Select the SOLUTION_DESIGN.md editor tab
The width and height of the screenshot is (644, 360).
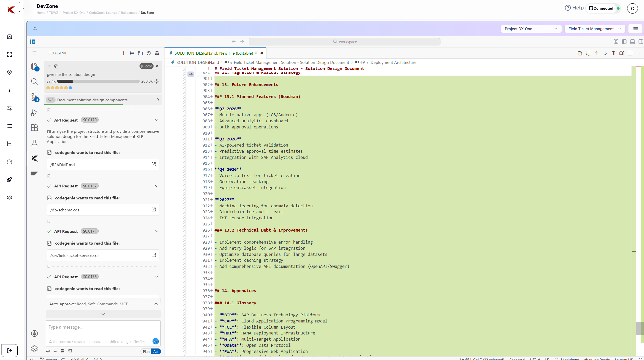click(x=213, y=53)
